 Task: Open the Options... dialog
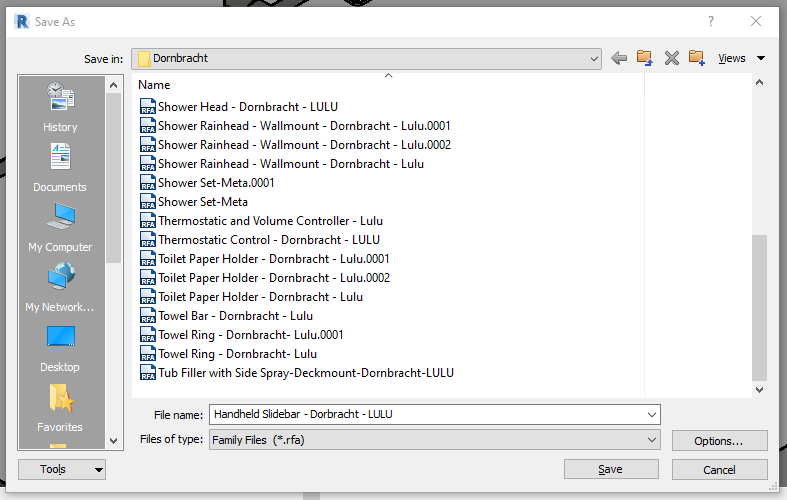click(x=719, y=441)
